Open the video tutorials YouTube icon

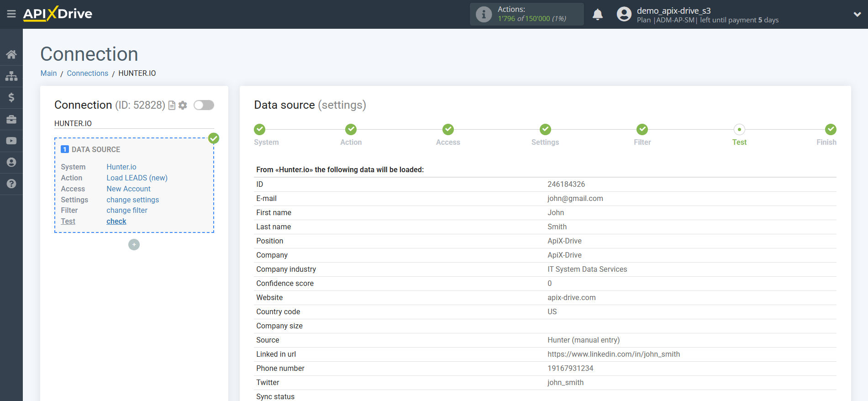[11, 141]
